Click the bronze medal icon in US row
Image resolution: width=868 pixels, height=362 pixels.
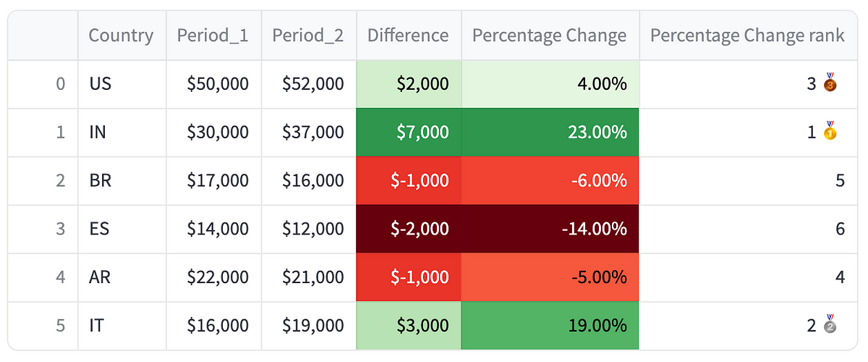click(830, 84)
